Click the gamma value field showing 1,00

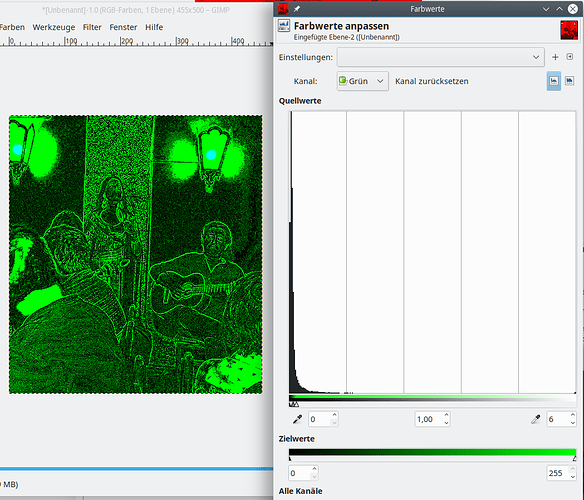(x=428, y=419)
